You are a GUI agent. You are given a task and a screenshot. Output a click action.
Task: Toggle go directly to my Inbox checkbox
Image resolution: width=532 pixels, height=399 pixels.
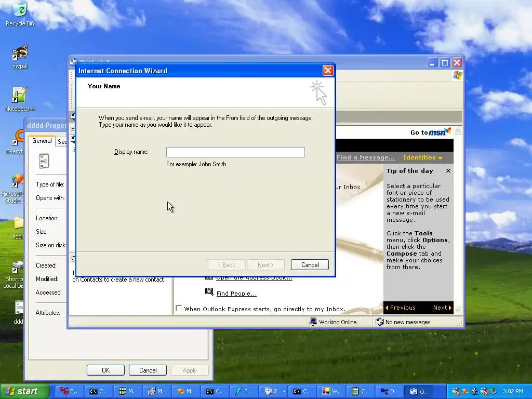[x=179, y=308]
